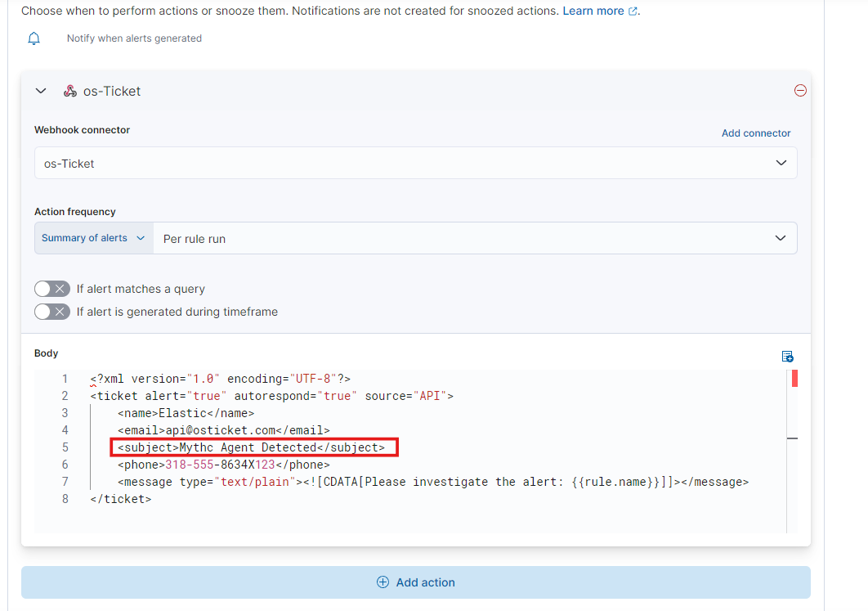Screen dimensions: 868x611
Task: Click the phone number line in body
Action: [x=224, y=465]
